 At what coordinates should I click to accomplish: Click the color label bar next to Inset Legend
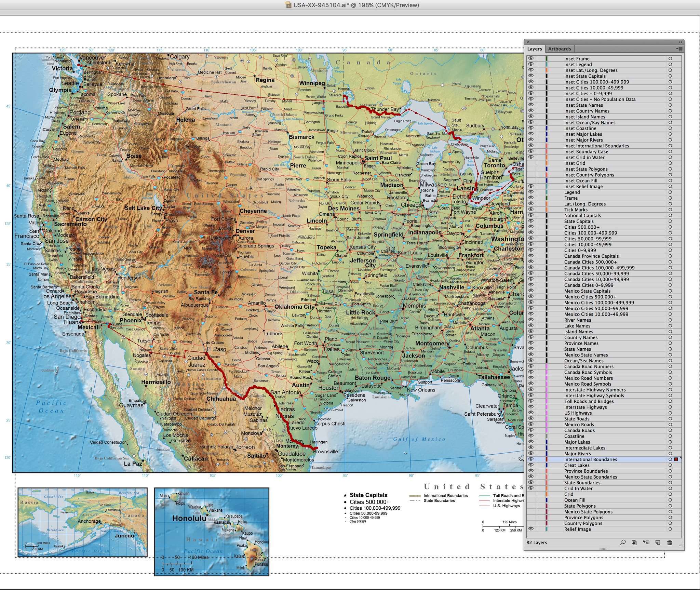coord(546,64)
